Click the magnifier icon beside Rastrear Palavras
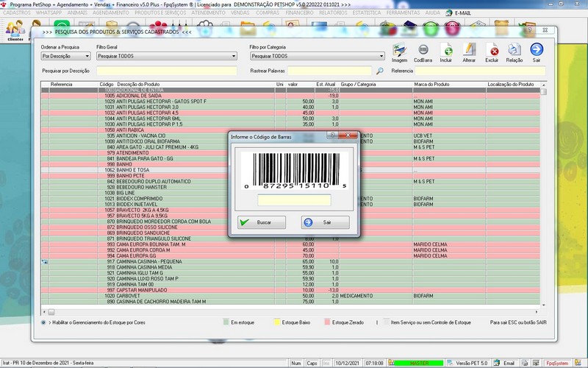Viewport: 588px width, 368px height. click(379, 71)
